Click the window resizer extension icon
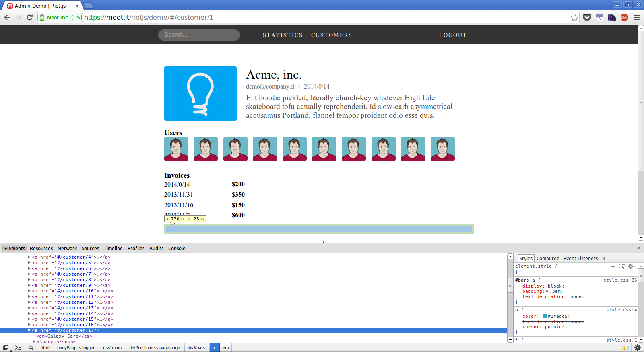 tap(599, 17)
